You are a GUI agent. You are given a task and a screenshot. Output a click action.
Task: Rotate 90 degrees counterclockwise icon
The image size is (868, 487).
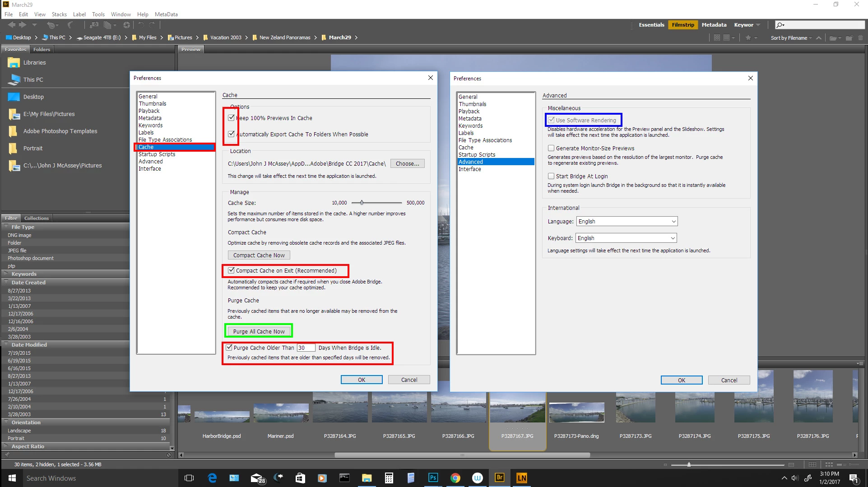coord(141,25)
